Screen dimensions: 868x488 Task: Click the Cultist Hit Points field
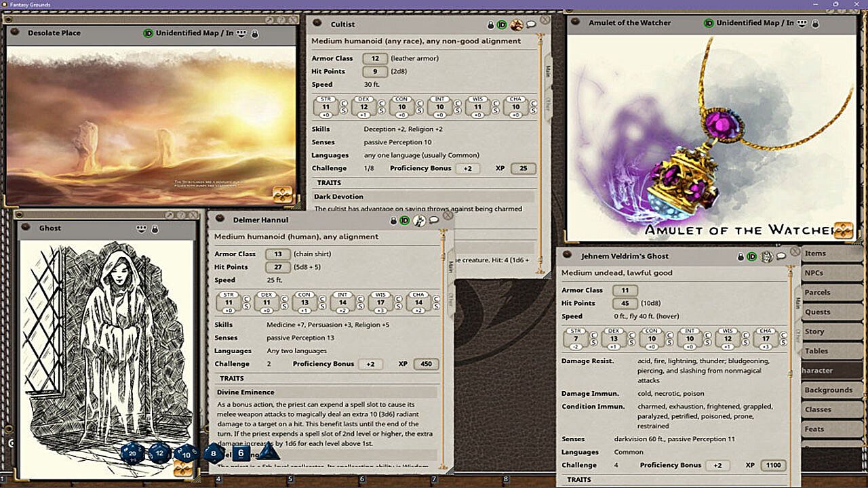(x=374, y=72)
